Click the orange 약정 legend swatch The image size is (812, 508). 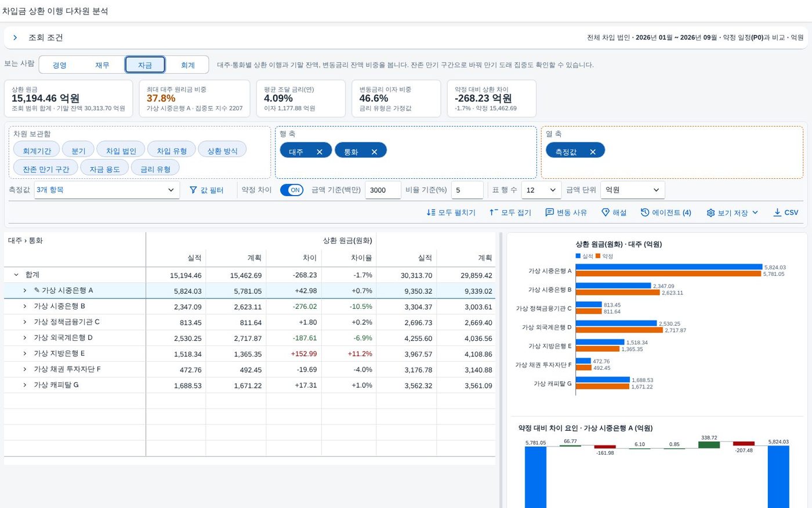click(597, 256)
